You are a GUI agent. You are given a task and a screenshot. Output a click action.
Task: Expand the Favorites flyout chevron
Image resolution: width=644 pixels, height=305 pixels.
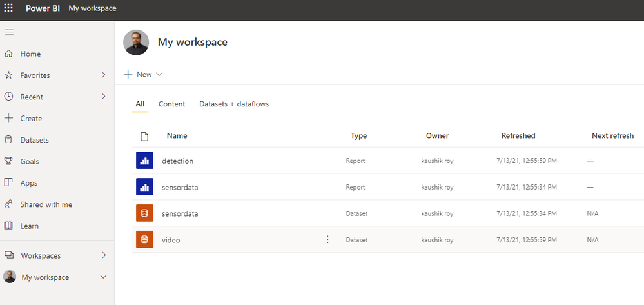point(104,75)
